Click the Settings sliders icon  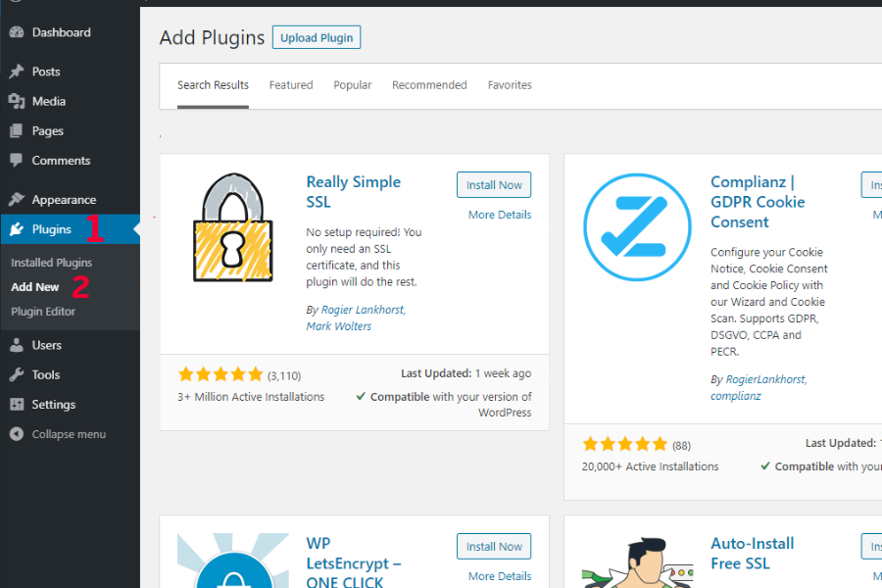17,404
